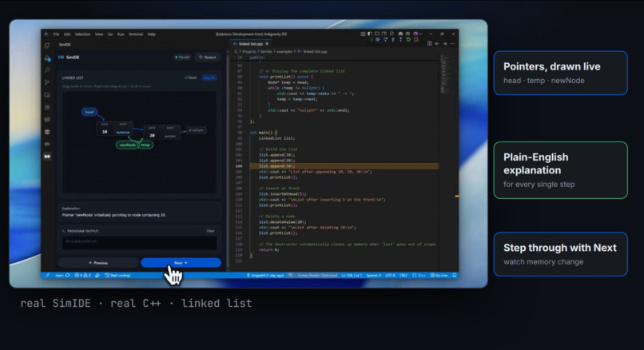Open the Go menu
The image size is (644, 350).
point(110,34)
